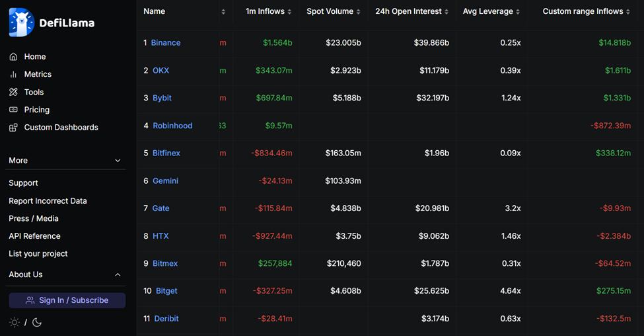Viewport: 644px width, 336px height.
Task: Click the Sign In / Subscribe button
Action: coord(67,300)
